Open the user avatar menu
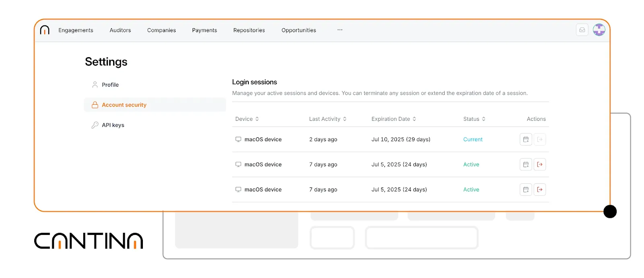Viewport: 644px width, 278px height. point(599,30)
